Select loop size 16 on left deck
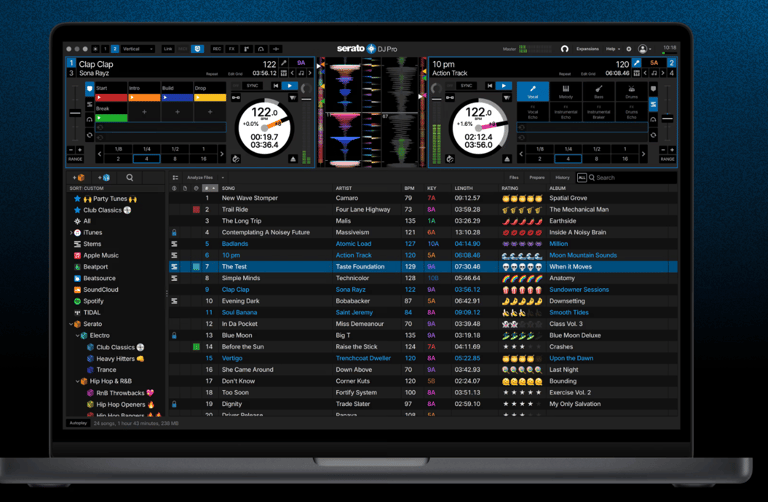768x502 pixels. (203, 159)
